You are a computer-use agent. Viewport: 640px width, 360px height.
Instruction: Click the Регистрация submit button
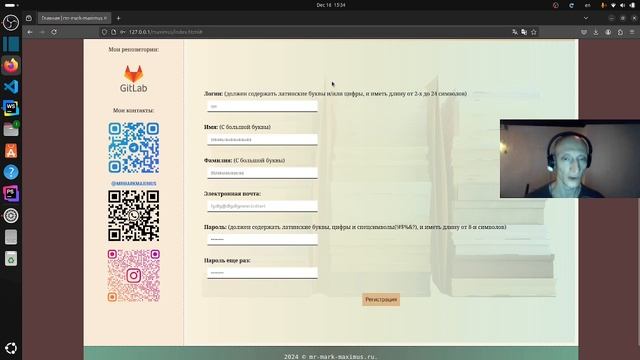click(x=381, y=299)
